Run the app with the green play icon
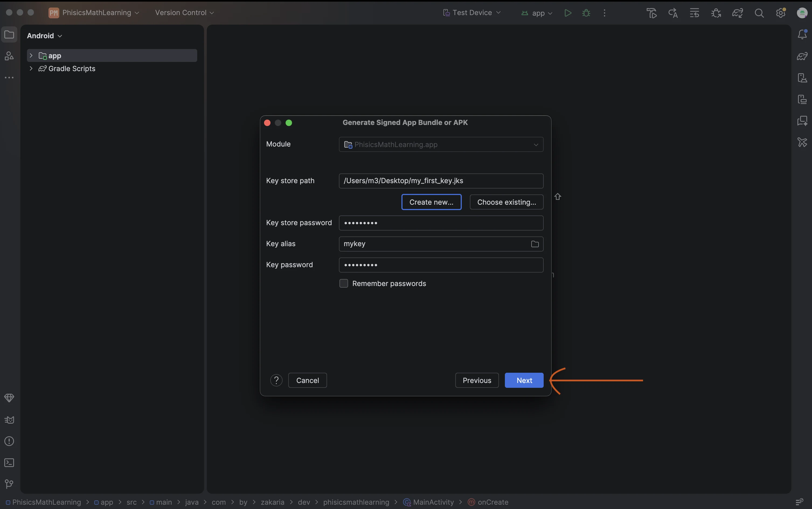The image size is (812, 509). click(568, 13)
